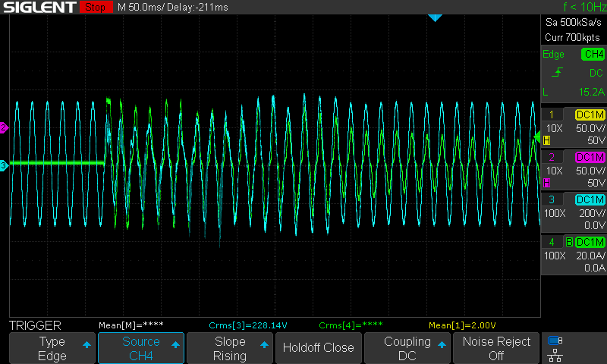Toggle Noise Reject Off setting
This screenshot has height=364, width=607.
coord(497,348)
